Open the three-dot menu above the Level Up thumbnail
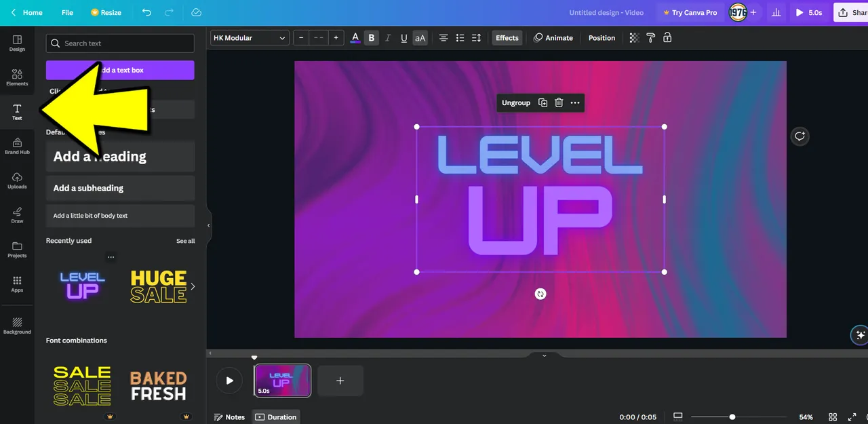 tap(111, 257)
